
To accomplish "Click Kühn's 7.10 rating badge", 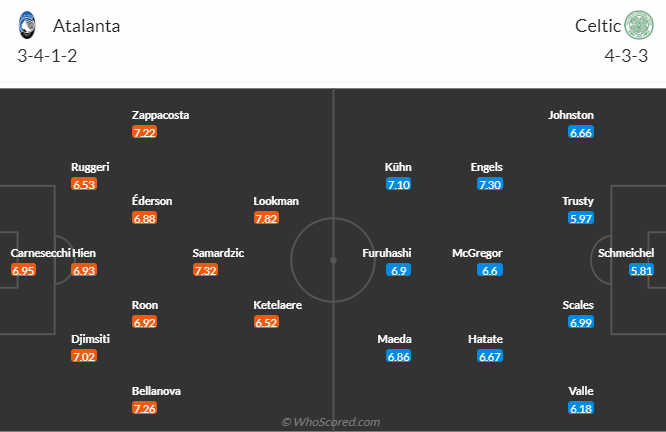I will [398, 184].
